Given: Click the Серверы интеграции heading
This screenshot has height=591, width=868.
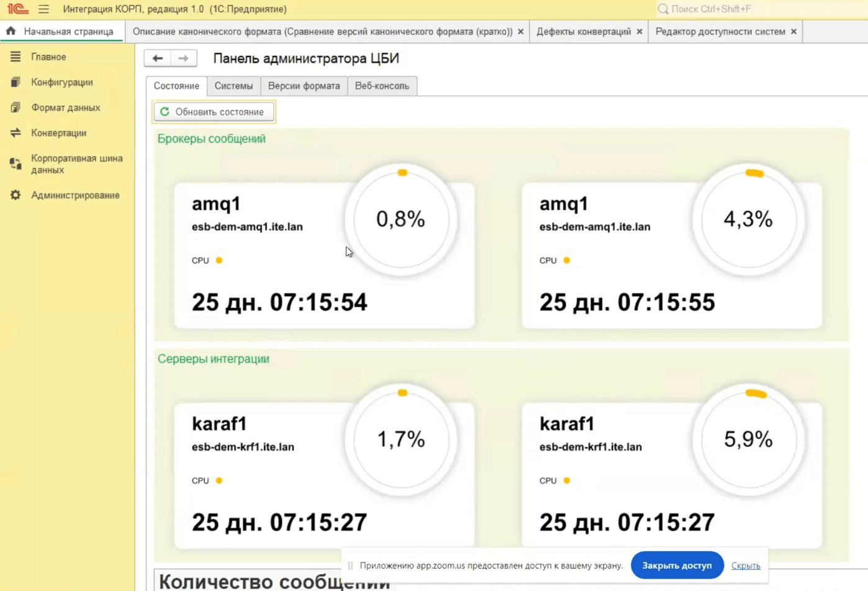Looking at the screenshot, I should coord(214,359).
